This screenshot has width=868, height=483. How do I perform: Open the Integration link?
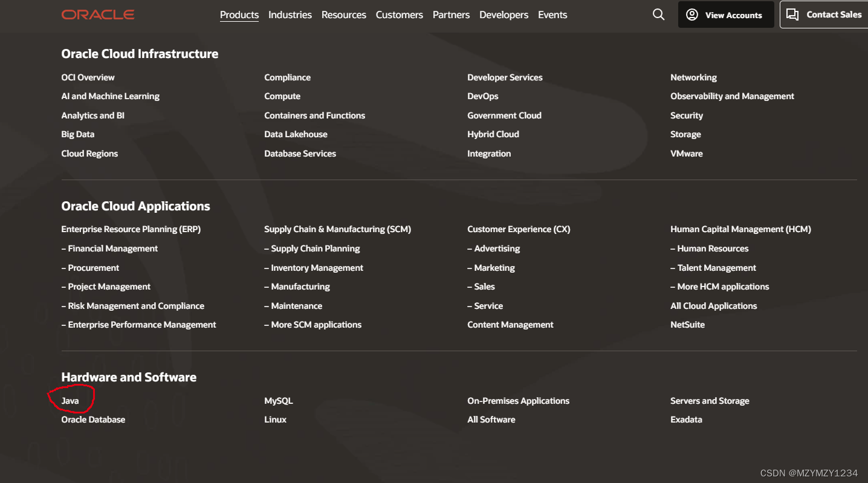[489, 154]
